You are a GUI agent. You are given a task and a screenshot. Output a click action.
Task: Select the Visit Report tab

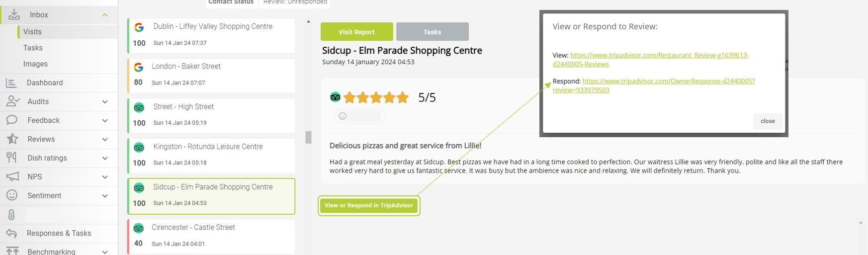(357, 32)
